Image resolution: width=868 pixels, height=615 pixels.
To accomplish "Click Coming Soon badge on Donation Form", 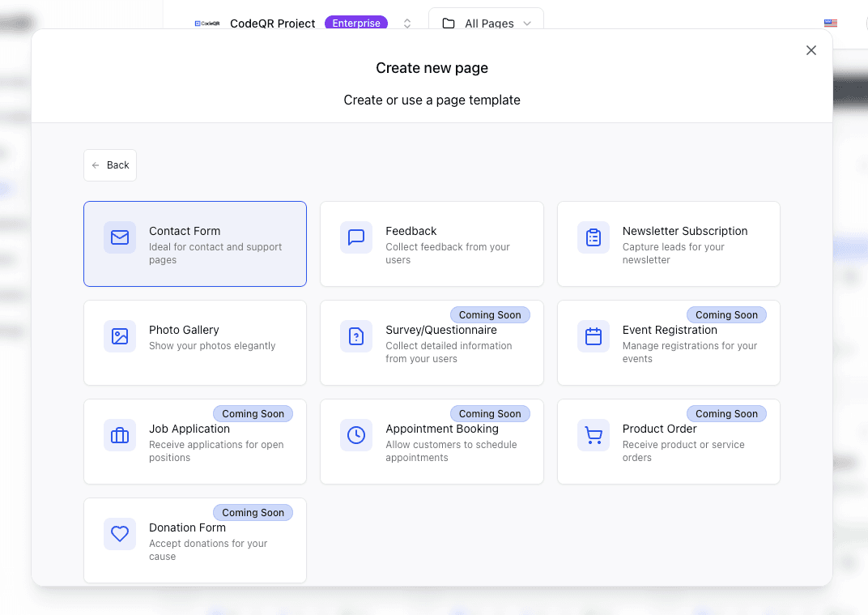I will 253,513.
